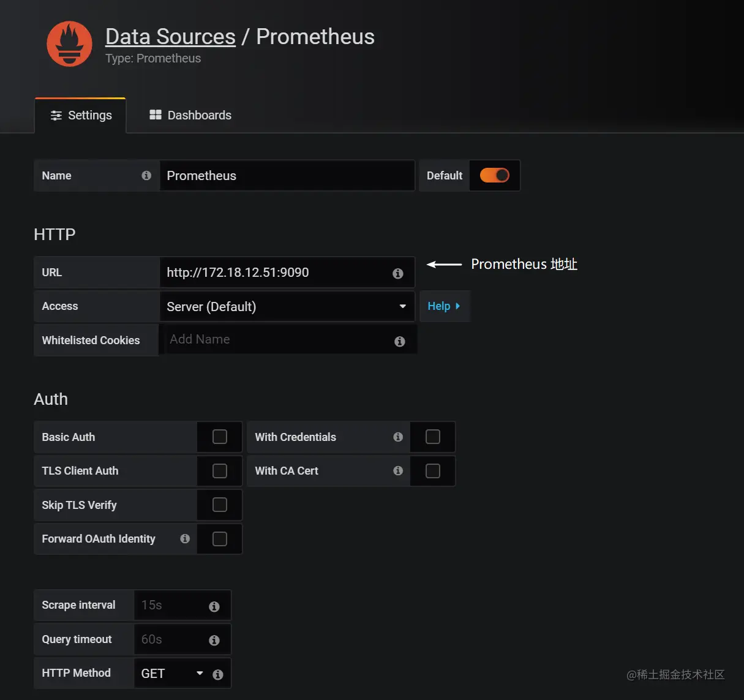The height and width of the screenshot is (700, 744).
Task: Click the Whitelisted Cookies info icon
Action: [400, 341]
